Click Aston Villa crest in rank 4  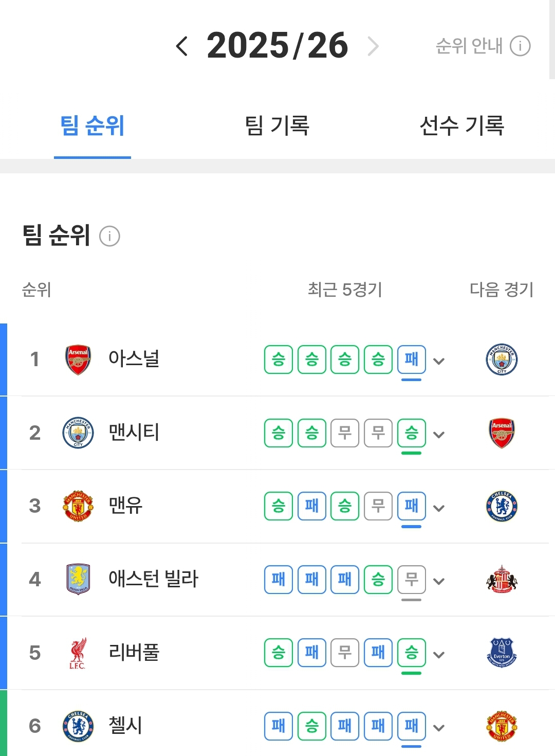[x=78, y=580]
